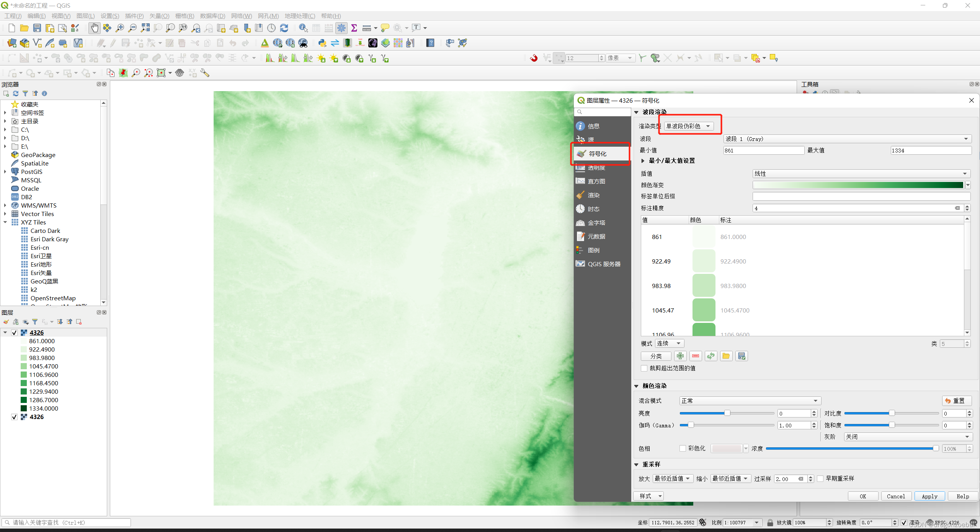Click the green color gradient ramp

click(857, 185)
